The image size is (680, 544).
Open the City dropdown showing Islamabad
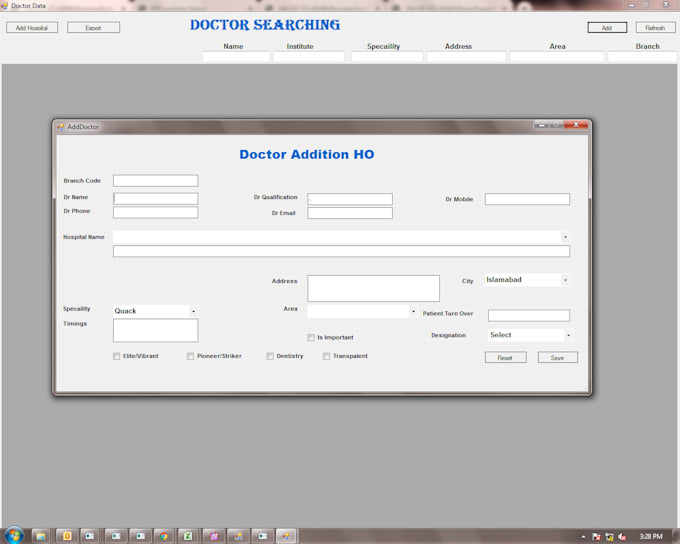coord(565,280)
